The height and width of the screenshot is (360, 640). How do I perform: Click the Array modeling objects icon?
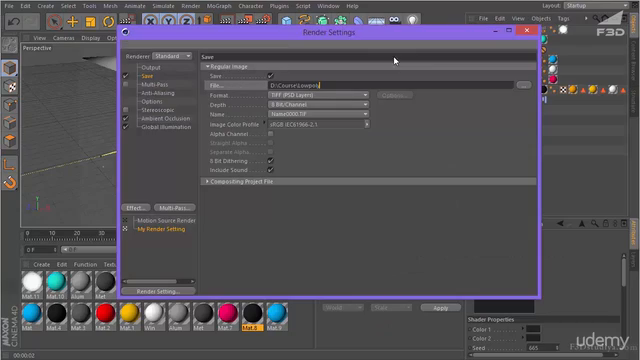coord(340,20)
